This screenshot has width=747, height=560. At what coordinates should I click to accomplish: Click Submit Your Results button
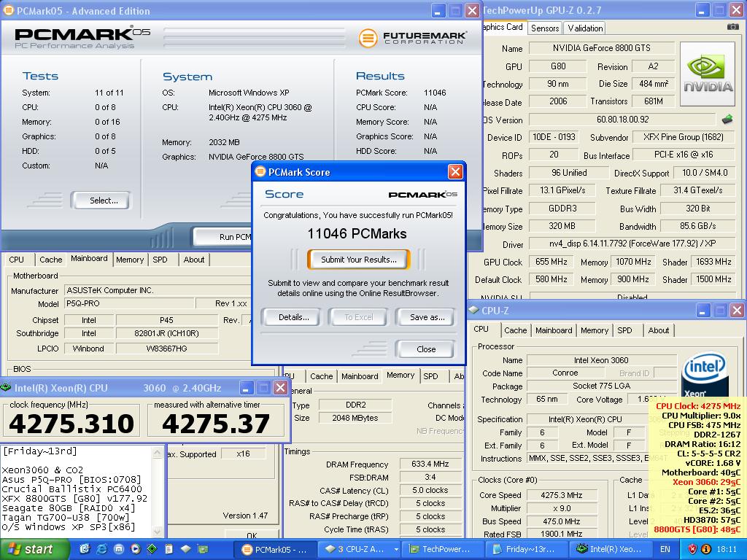(x=358, y=260)
